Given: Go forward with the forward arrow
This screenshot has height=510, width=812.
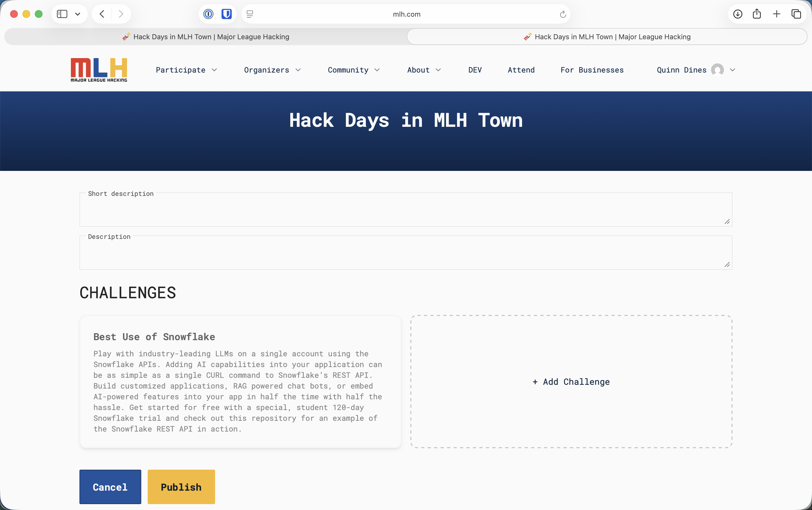Looking at the screenshot, I should point(121,14).
